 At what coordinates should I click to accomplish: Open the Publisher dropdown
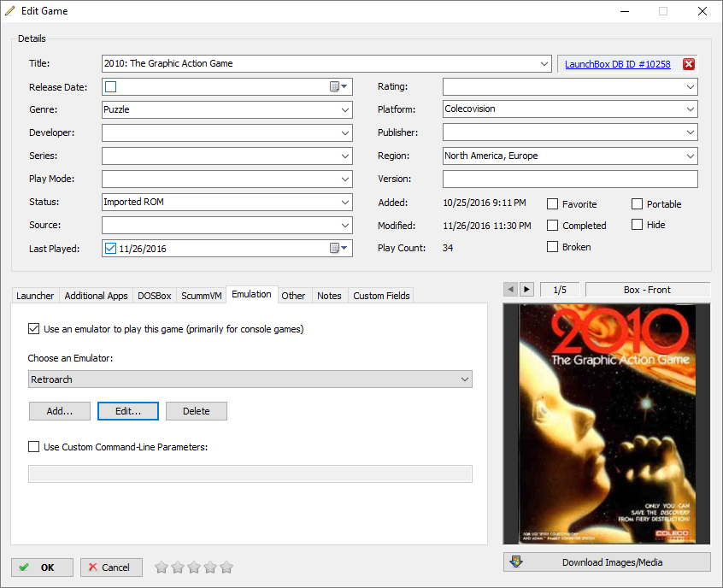(x=691, y=132)
